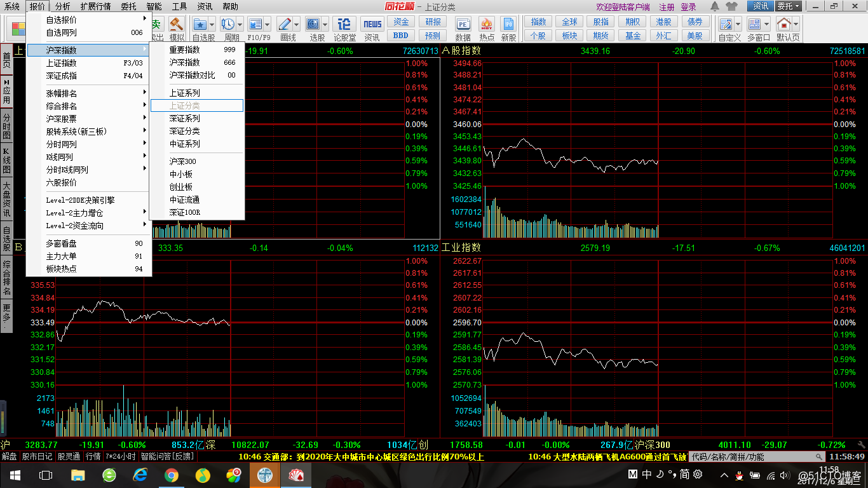Open Task View on the taskbar
This screenshot has width=868, height=488.
coord(46,475)
